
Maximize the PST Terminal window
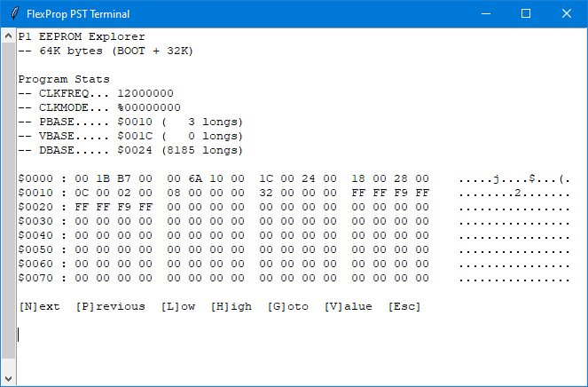(x=526, y=13)
